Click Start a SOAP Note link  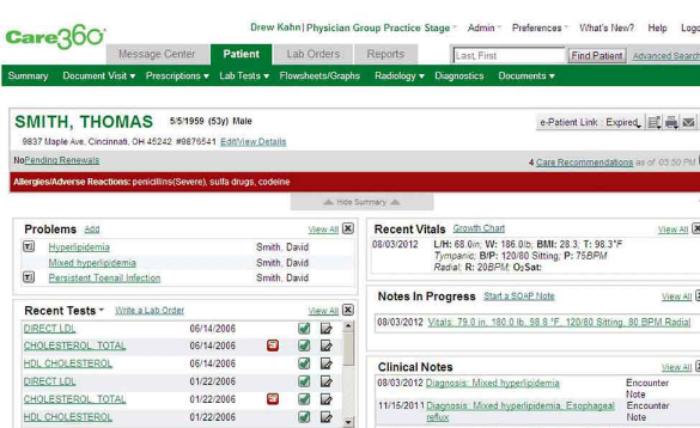[519, 296]
